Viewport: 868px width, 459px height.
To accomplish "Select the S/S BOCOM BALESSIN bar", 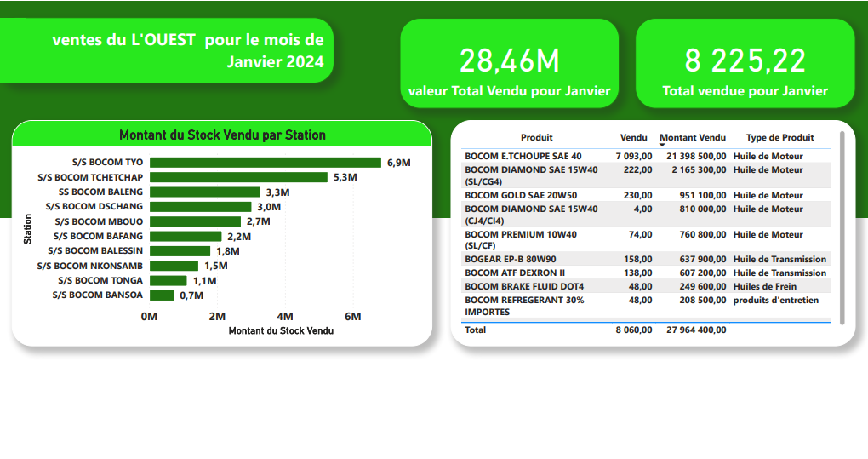I will 180,251.
